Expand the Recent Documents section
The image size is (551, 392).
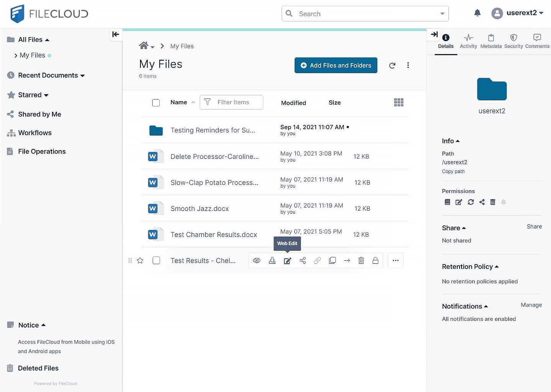(x=51, y=75)
